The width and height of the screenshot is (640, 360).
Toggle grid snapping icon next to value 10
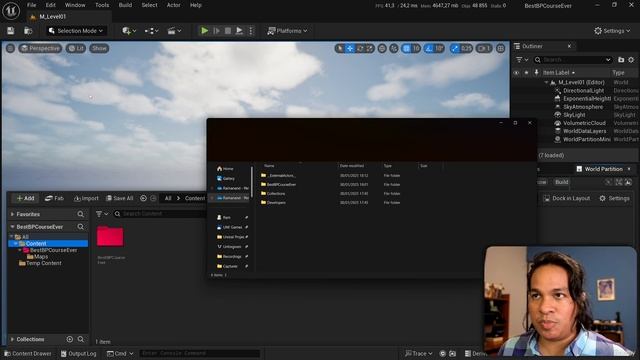pyautogui.click(x=407, y=48)
